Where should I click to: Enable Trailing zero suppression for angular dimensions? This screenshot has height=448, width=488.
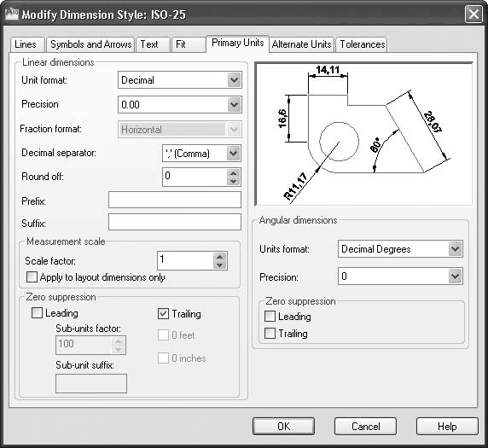point(270,333)
